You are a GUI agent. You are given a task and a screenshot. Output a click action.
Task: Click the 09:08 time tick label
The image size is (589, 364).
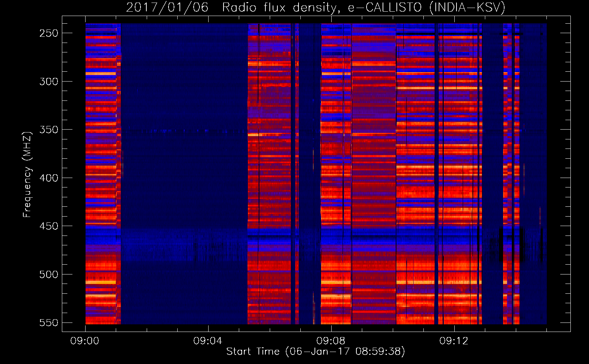(x=331, y=341)
